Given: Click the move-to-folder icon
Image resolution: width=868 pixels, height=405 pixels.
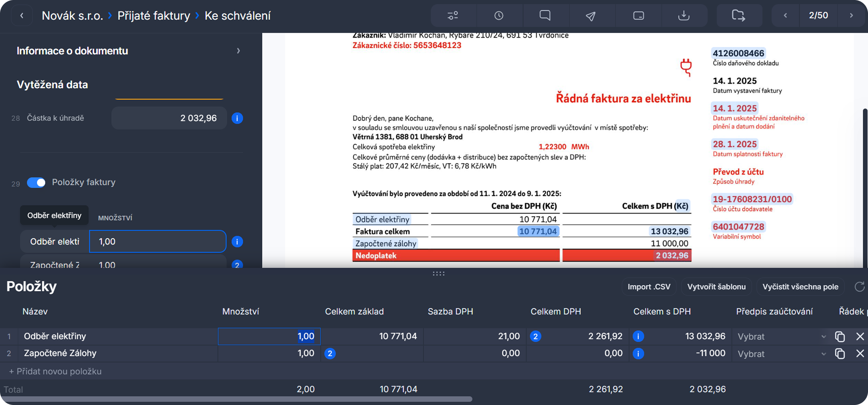Looking at the screenshot, I should click(x=739, y=16).
